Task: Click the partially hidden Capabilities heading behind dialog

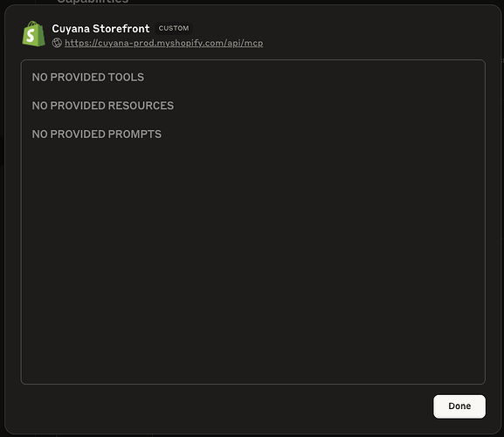Action: click(x=93, y=2)
